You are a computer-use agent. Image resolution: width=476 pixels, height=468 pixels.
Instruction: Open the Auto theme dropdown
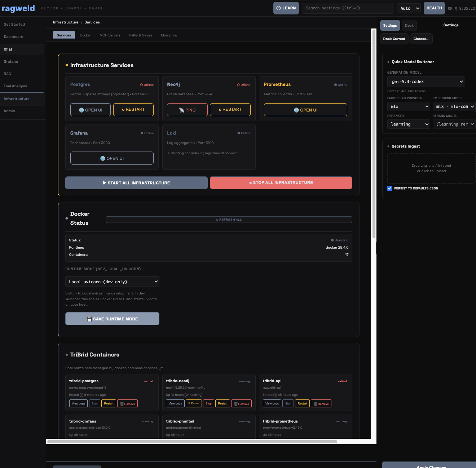coord(409,8)
